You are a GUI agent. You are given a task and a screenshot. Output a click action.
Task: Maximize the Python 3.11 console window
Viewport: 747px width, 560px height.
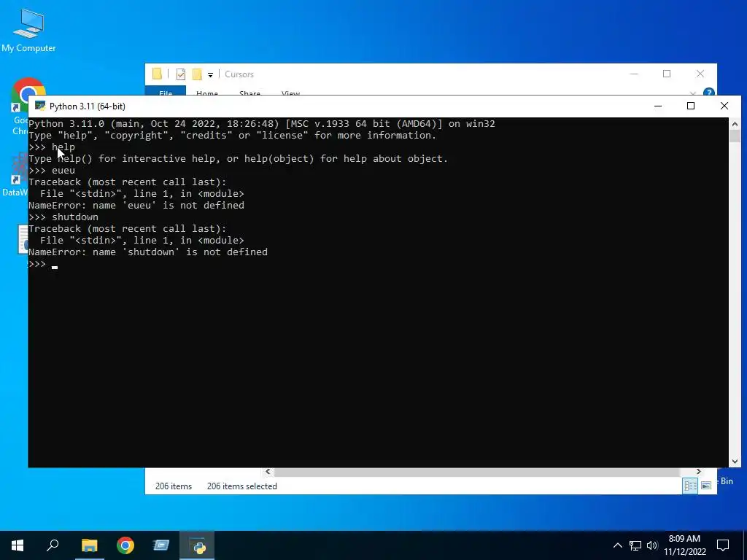click(691, 106)
